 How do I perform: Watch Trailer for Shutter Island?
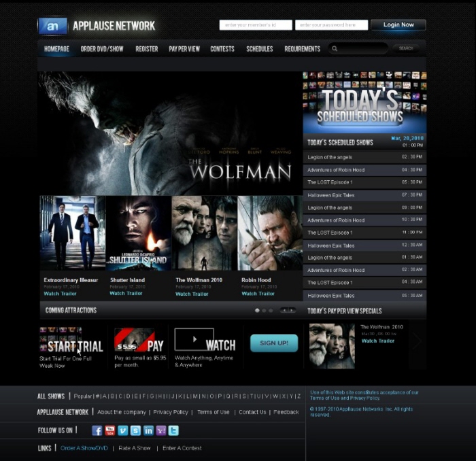point(126,293)
